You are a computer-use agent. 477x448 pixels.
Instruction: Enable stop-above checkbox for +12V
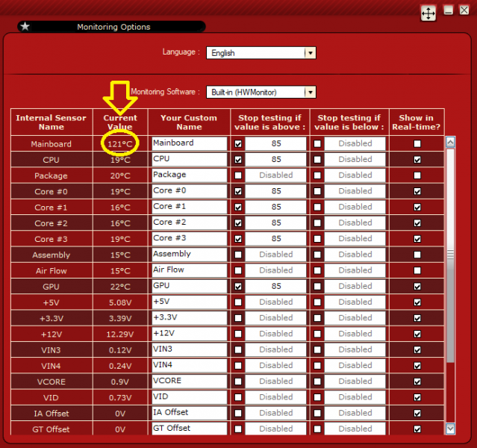tap(238, 334)
